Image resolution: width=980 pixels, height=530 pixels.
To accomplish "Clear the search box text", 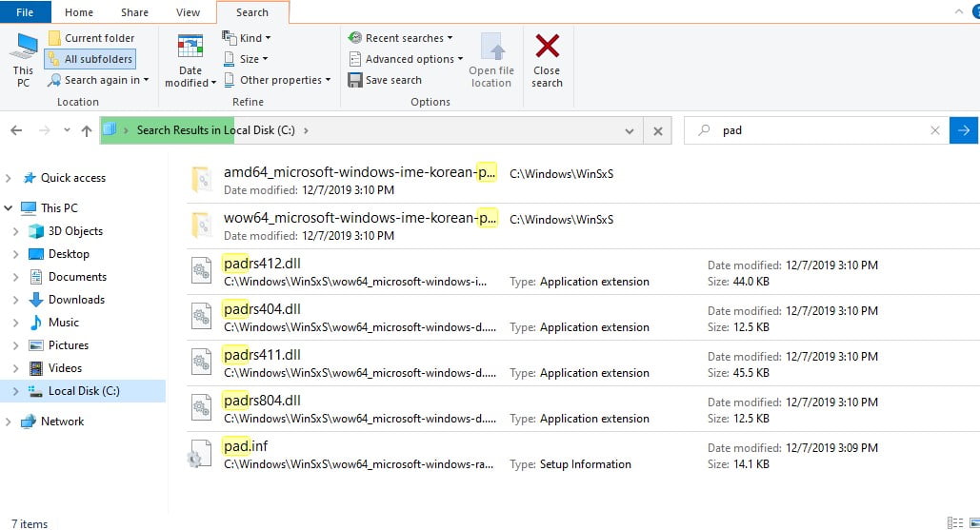I will [x=935, y=130].
